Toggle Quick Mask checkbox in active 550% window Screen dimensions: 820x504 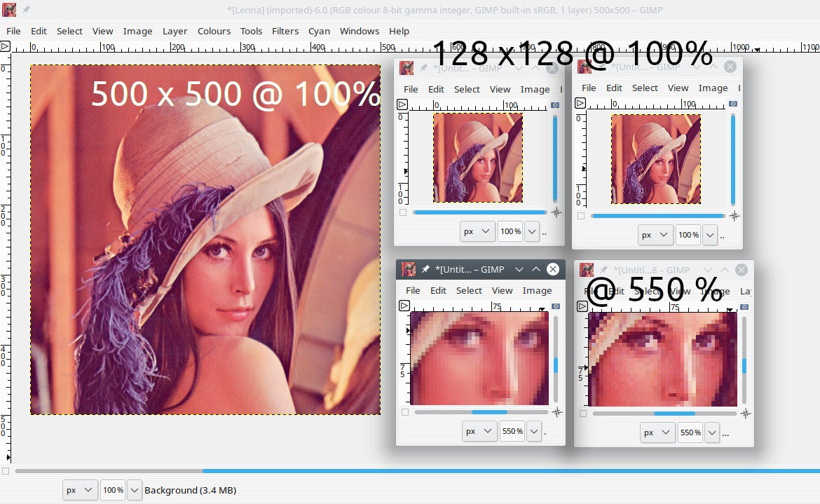coord(405,412)
